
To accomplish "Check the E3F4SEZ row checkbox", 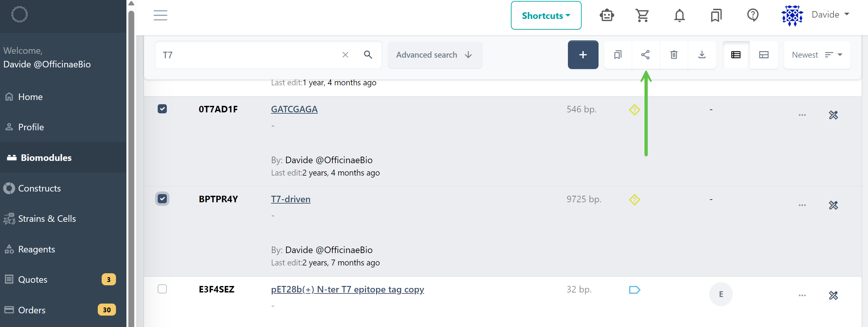I will click(162, 289).
